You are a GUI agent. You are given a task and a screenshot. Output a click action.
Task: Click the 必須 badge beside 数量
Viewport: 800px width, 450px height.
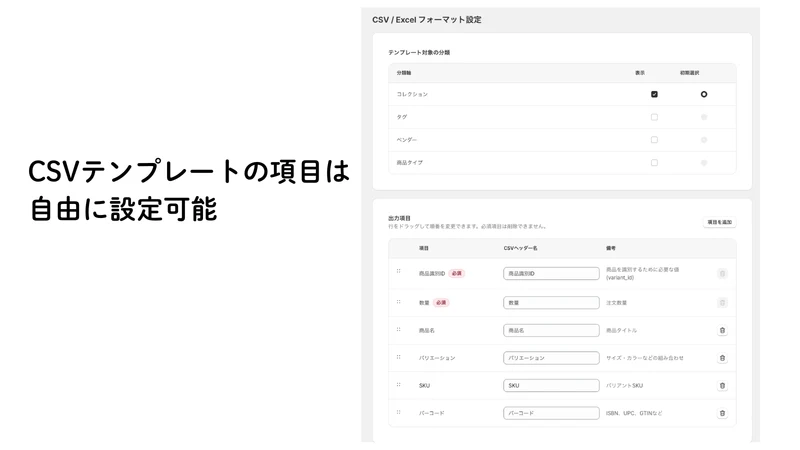coord(441,303)
